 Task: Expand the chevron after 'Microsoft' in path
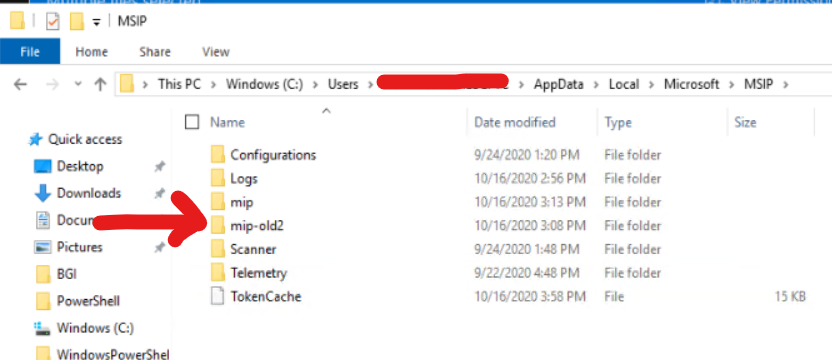point(732,84)
